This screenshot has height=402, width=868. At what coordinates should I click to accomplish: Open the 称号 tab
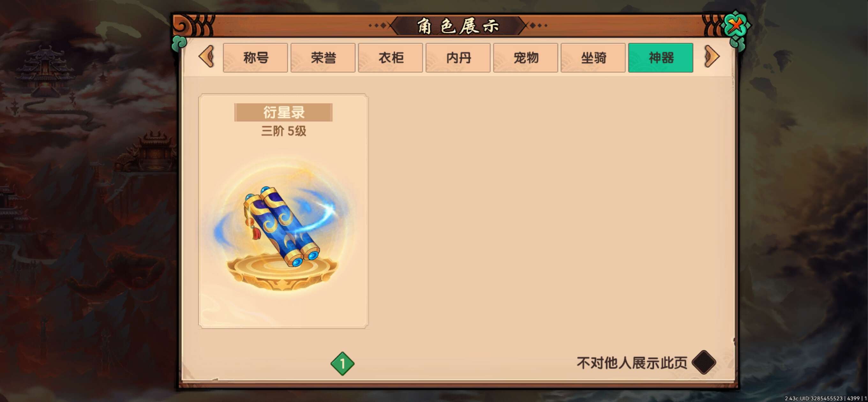(x=255, y=58)
